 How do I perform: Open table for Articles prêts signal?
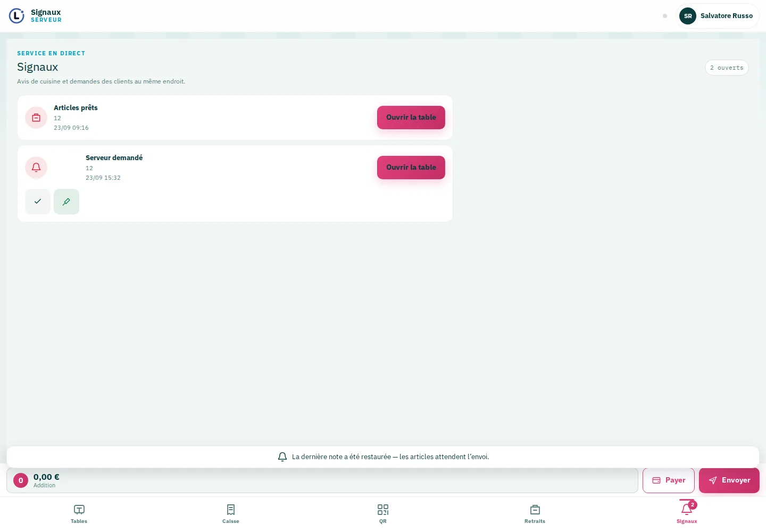tap(411, 118)
